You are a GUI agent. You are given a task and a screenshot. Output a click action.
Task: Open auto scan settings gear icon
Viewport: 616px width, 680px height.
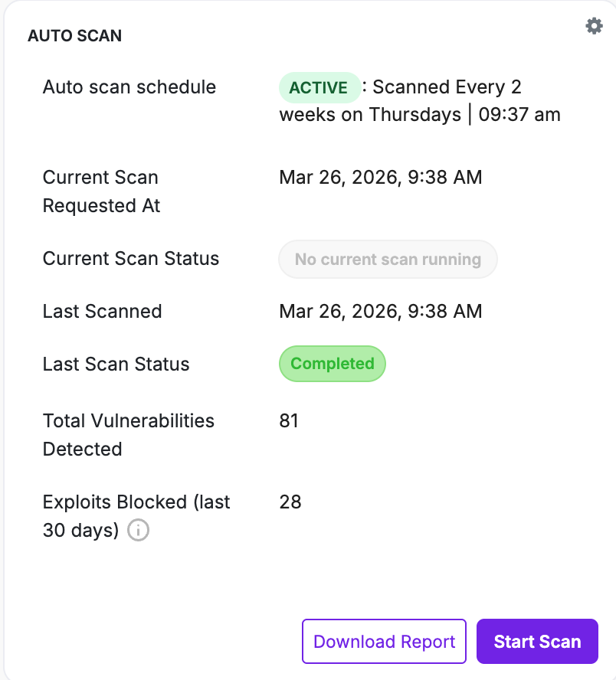click(x=594, y=26)
